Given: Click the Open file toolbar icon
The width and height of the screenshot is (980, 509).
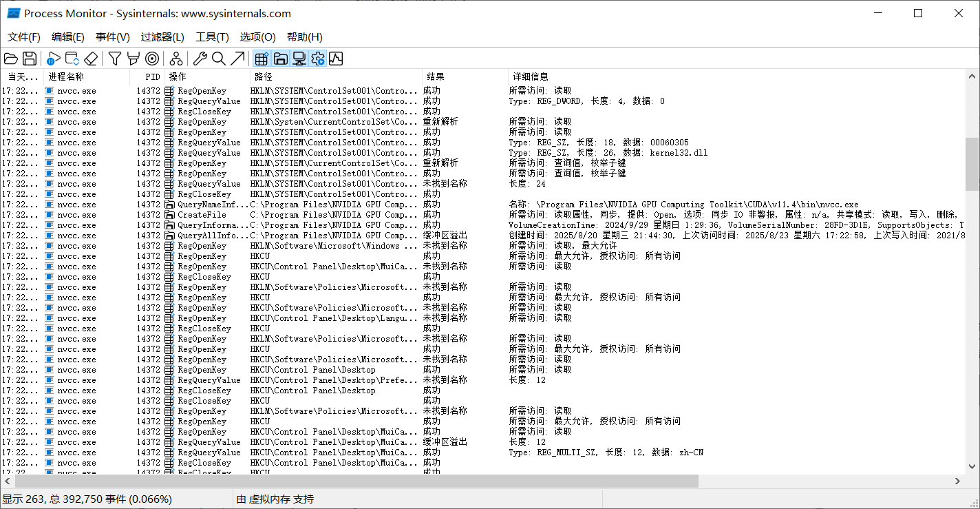Looking at the screenshot, I should pyautogui.click(x=11, y=59).
